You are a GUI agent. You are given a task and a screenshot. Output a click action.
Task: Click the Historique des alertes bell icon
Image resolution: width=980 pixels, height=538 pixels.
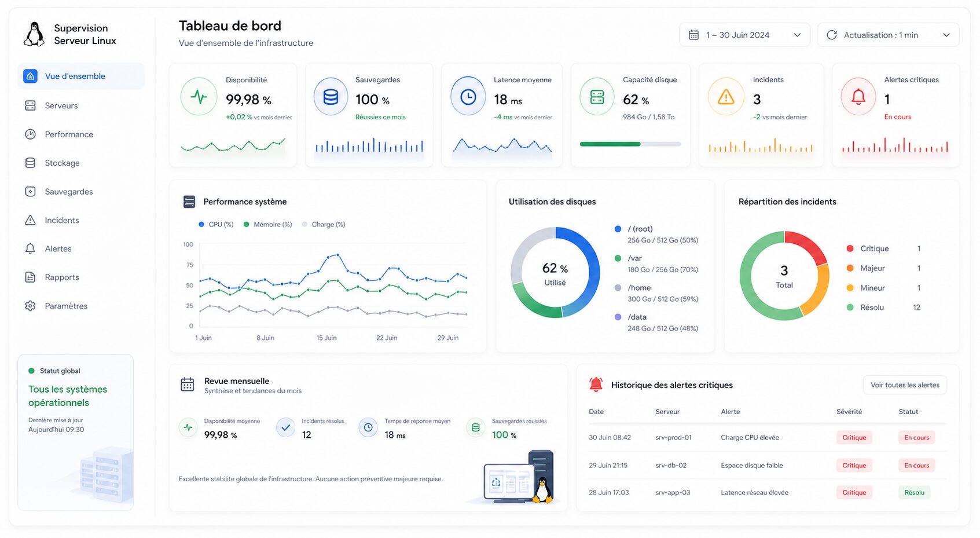(596, 384)
